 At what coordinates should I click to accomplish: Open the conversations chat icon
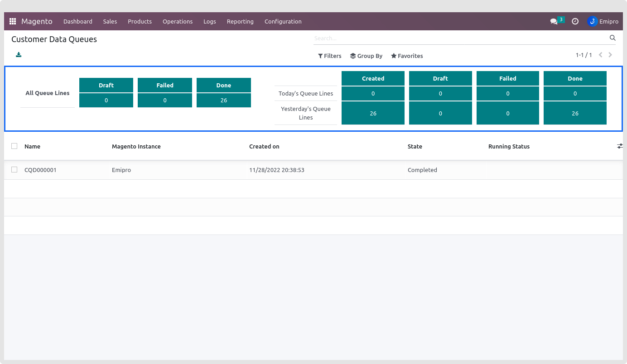(x=554, y=21)
